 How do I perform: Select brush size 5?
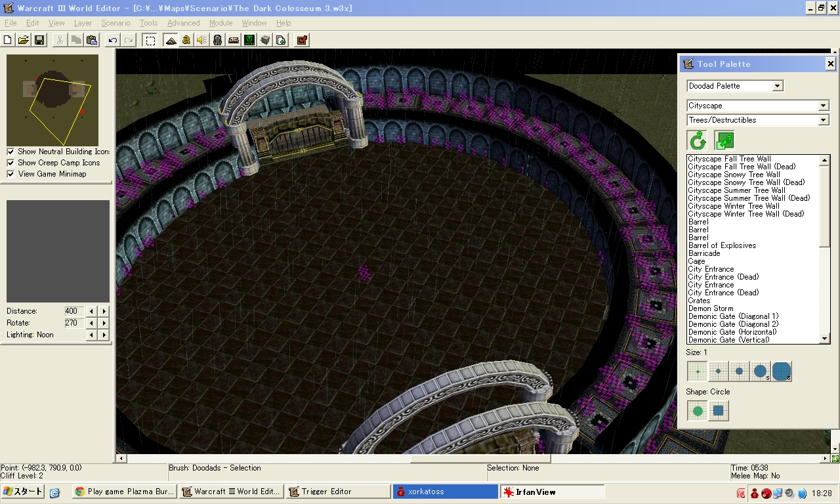point(761,371)
